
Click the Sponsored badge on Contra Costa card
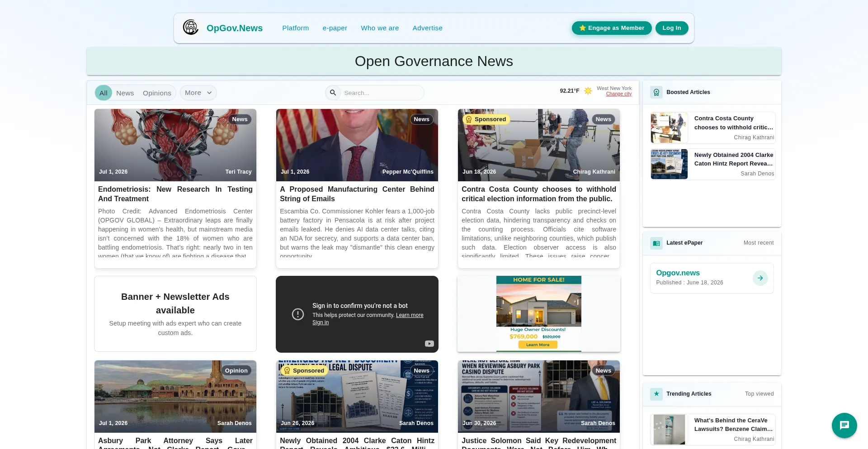[486, 119]
